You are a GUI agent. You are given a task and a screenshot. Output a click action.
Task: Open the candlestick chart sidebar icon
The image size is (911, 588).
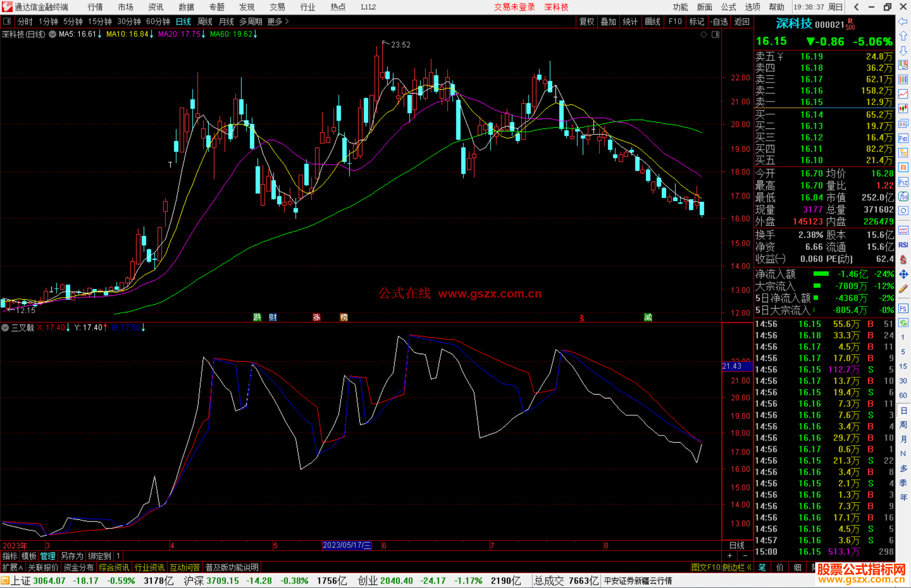pyautogui.click(x=903, y=109)
